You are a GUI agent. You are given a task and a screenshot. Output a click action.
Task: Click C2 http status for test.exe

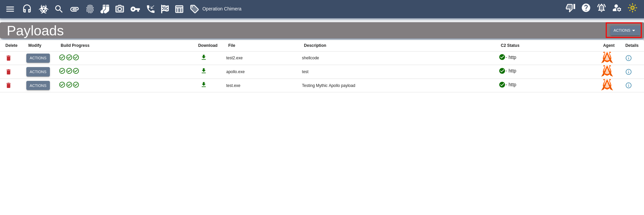[x=507, y=85]
